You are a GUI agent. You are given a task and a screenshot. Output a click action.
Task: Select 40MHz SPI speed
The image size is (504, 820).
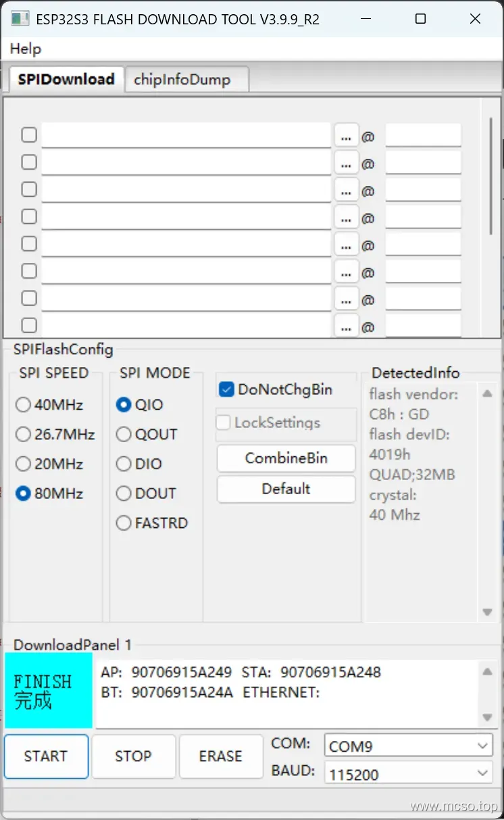click(50, 405)
